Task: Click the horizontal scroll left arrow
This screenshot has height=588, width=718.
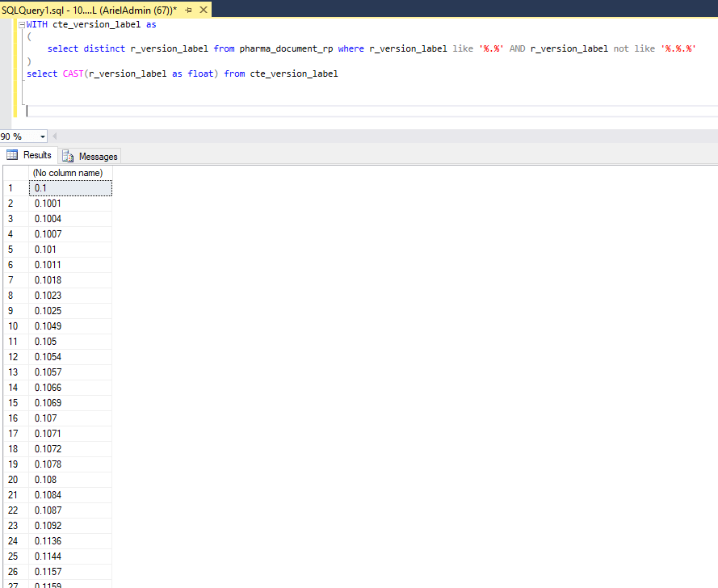Action: click(x=55, y=136)
